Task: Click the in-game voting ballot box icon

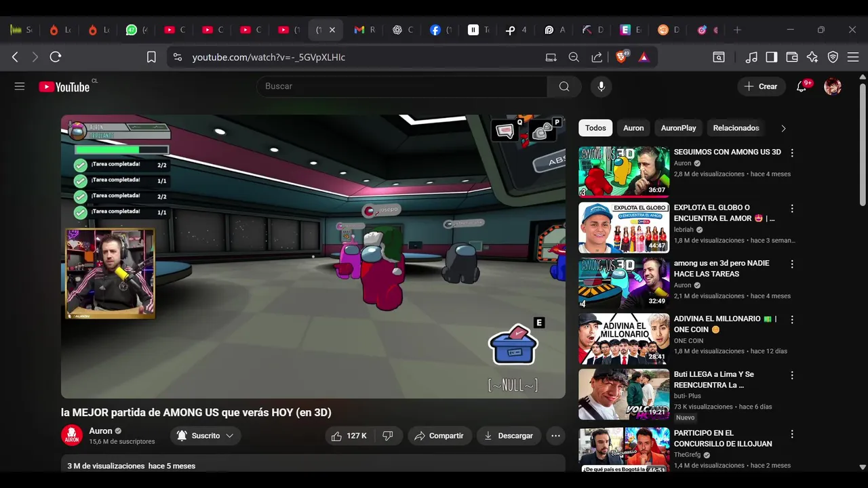Action: tap(513, 344)
